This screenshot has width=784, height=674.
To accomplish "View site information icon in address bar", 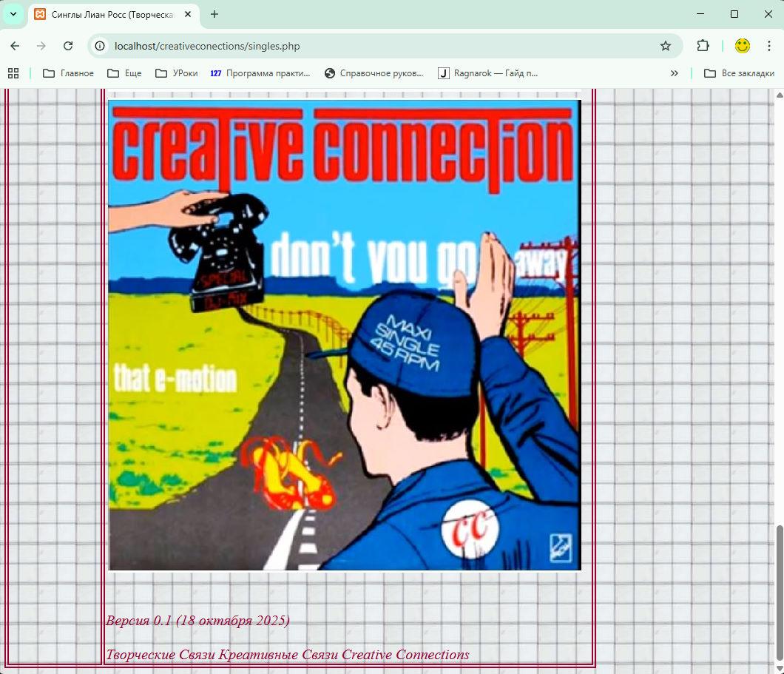I will 101,46.
